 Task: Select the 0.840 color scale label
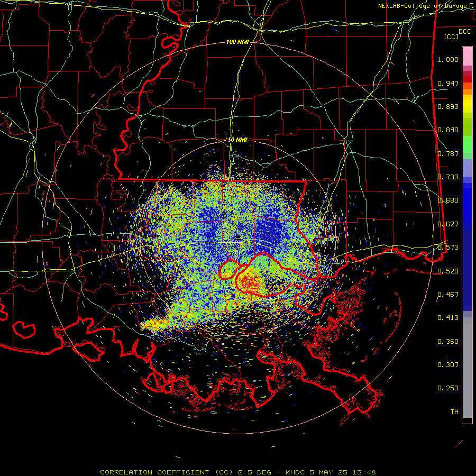[x=448, y=130]
